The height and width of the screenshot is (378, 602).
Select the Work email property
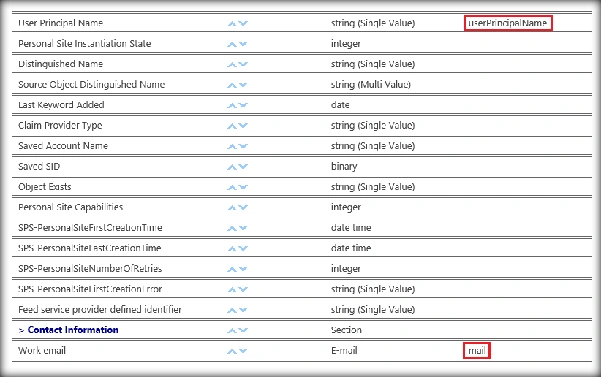click(x=41, y=350)
